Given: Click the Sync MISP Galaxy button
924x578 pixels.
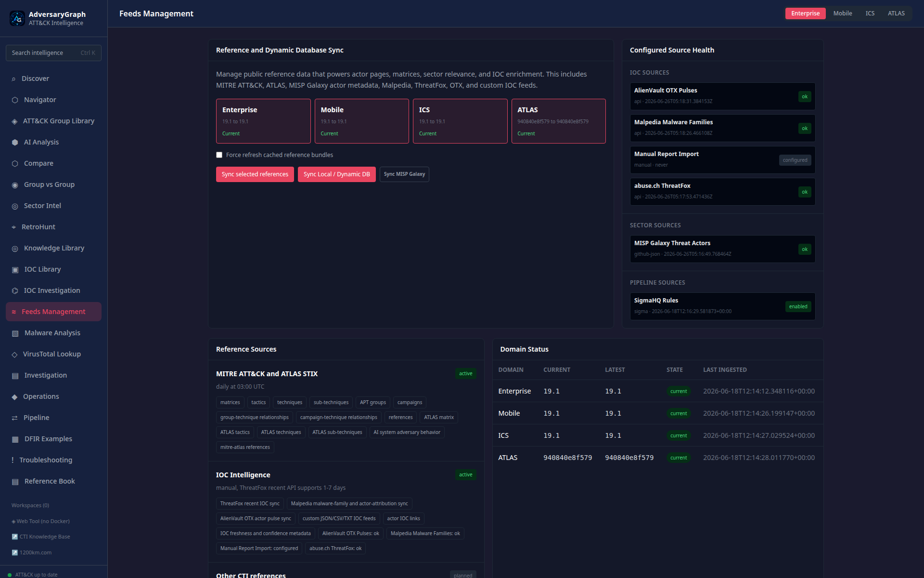Looking at the screenshot, I should point(404,174).
